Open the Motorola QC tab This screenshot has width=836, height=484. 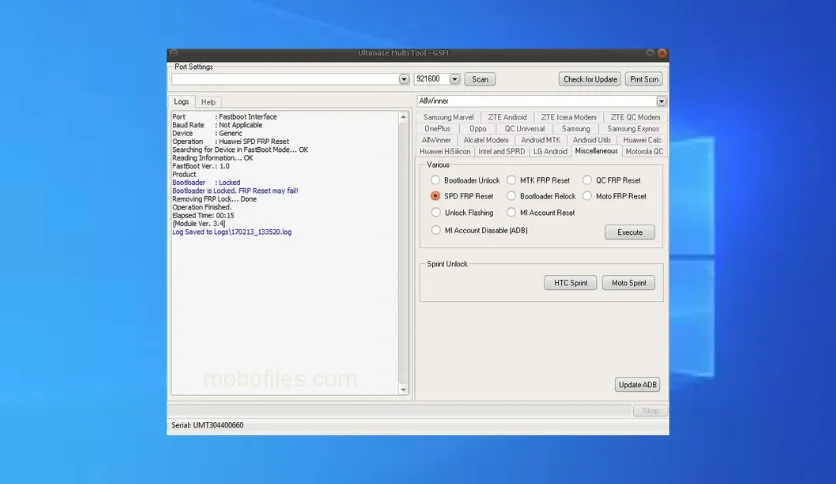[644, 151]
